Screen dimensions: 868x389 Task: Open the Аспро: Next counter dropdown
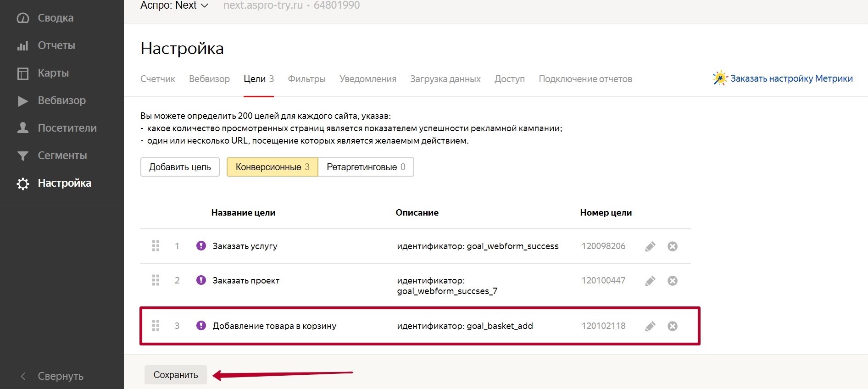tap(174, 6)
